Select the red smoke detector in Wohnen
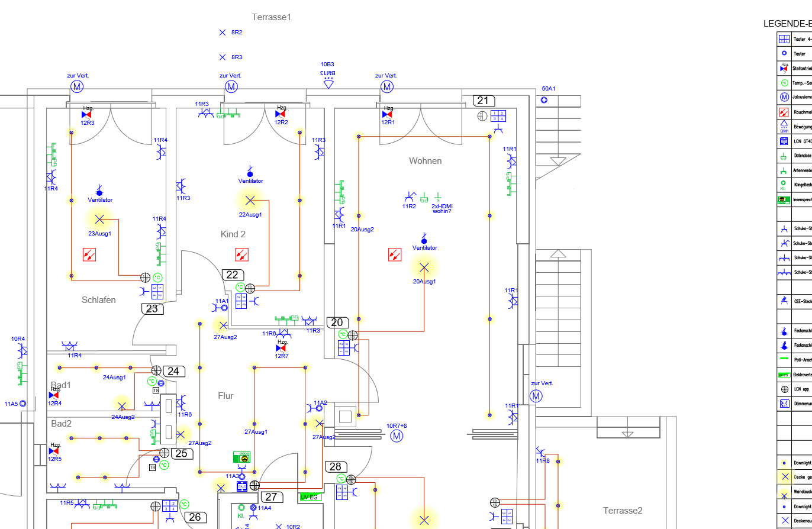The height and width of the screenshot is (529, 812). (395, 254)
